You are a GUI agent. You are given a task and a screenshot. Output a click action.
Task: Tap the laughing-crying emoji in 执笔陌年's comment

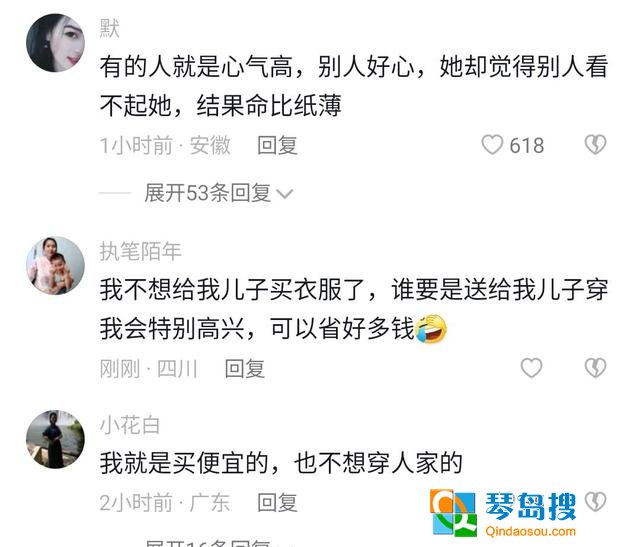pyautogui.click(x=431, y=329)
